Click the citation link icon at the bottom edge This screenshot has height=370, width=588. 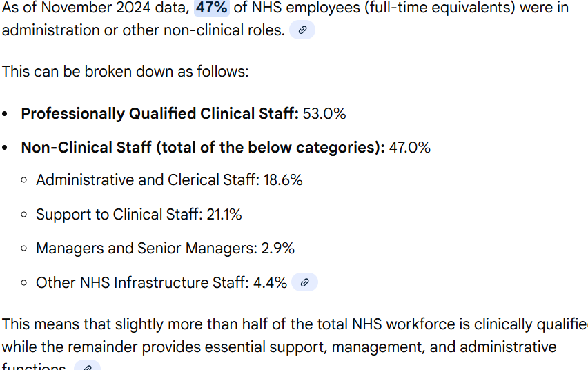click(x=87, y=367)
